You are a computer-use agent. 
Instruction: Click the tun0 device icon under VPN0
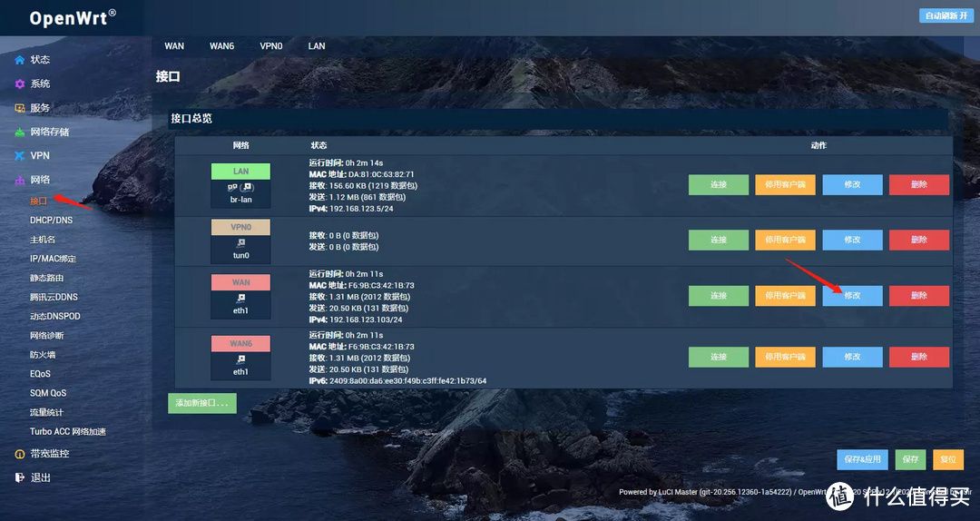(240, 243)
